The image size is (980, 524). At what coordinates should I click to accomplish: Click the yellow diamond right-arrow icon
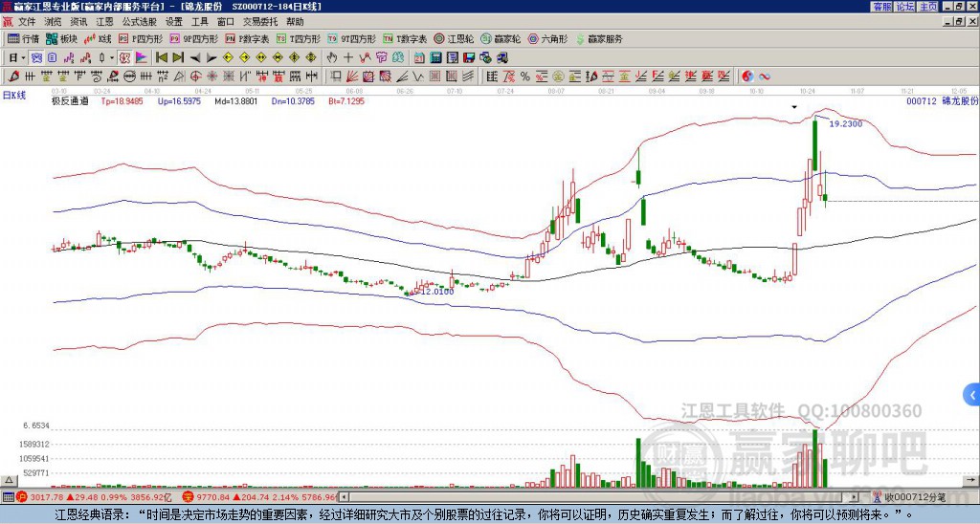pyautogui.click(x=244, y=58)
